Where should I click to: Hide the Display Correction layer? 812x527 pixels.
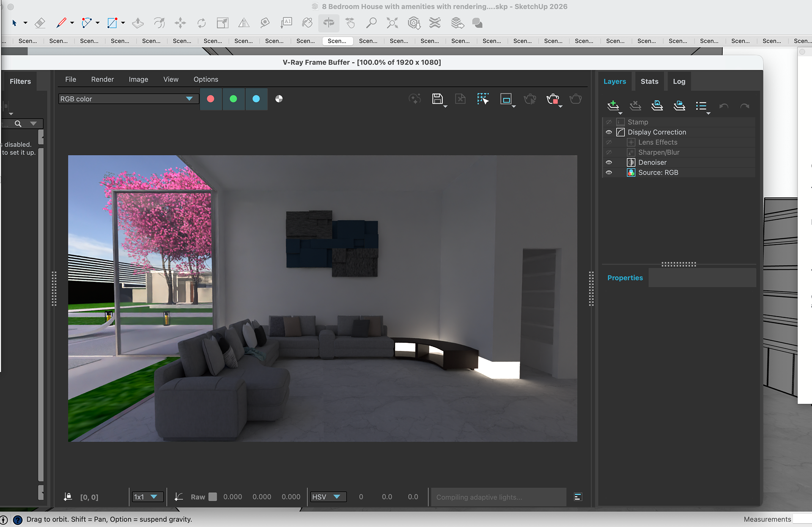pos(609,132)
